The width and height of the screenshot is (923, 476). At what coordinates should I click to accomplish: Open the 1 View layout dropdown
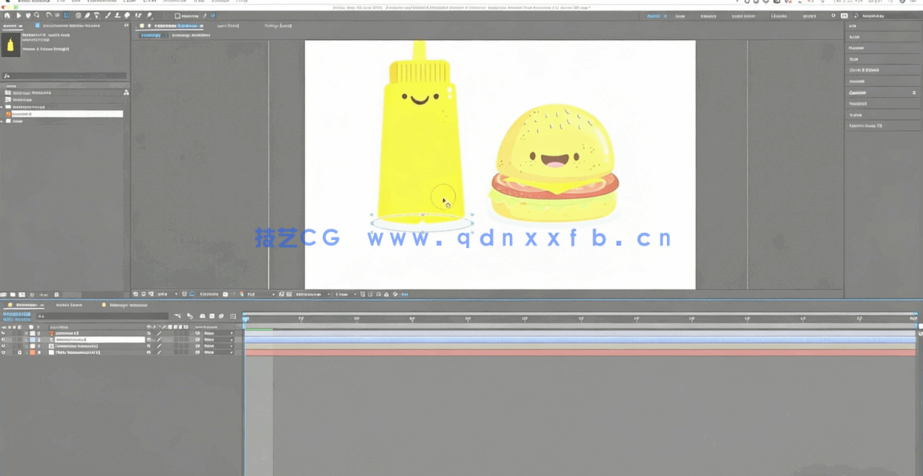tap(343, 294)
